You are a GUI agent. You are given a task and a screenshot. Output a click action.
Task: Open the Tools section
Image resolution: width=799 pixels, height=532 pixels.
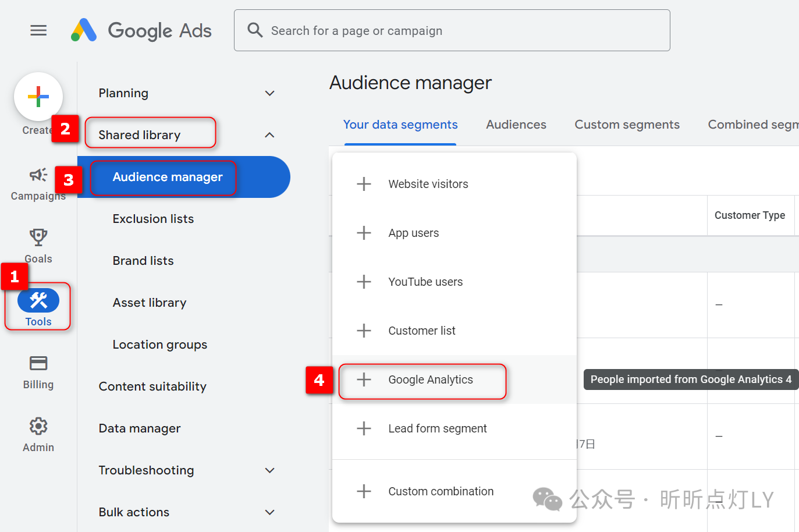coord(38,307)
